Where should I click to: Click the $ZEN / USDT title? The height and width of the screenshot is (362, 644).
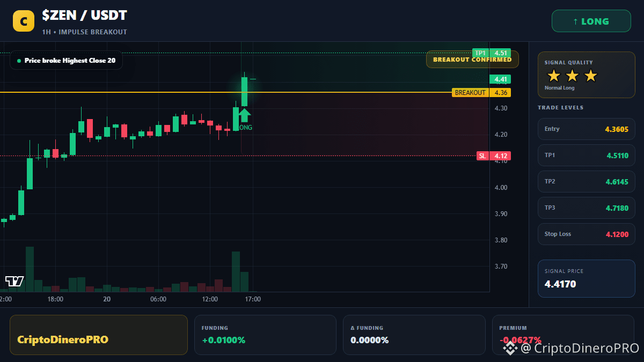85,16
